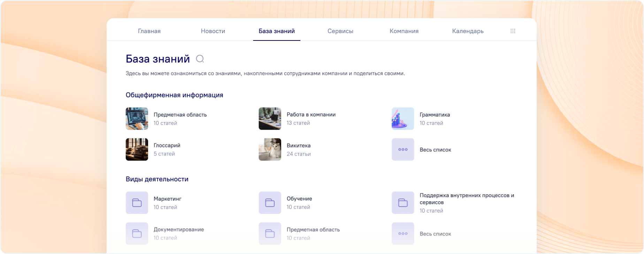Switch to the Календарь tab
Screen dimensions: 644x254
tap(468, 31)
